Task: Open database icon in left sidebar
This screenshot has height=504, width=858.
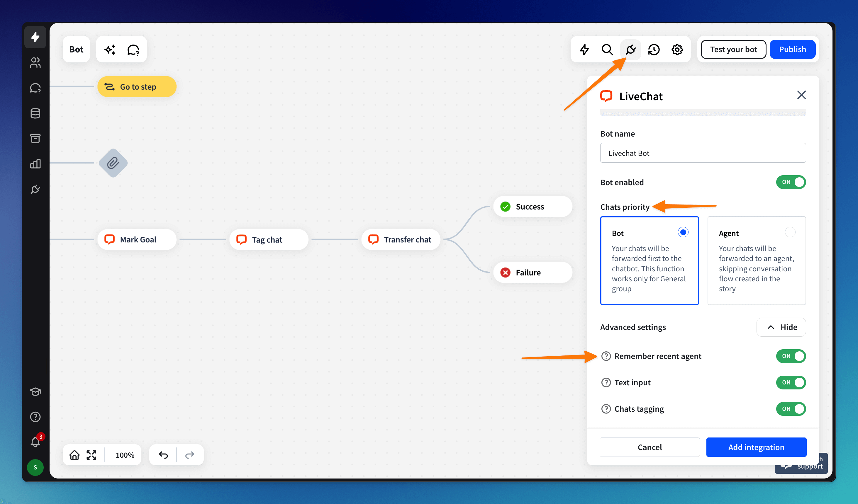Action: click(35, 113)
